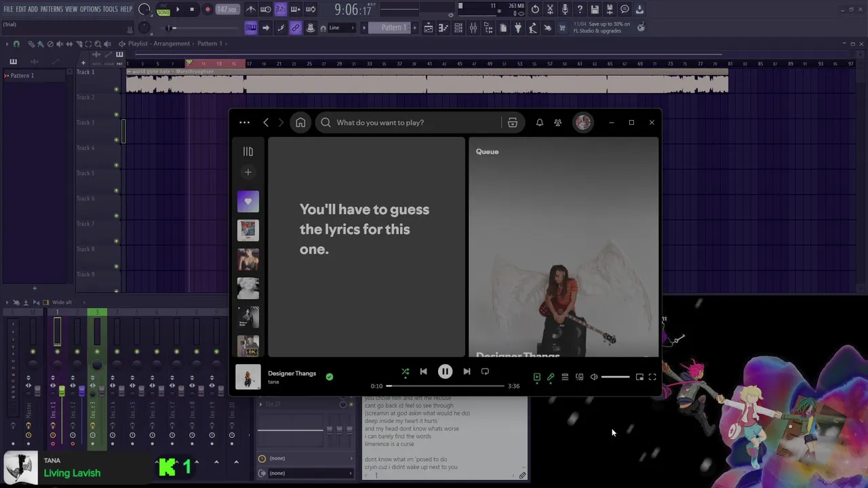Click the one-click recording microphone icon

565,9
